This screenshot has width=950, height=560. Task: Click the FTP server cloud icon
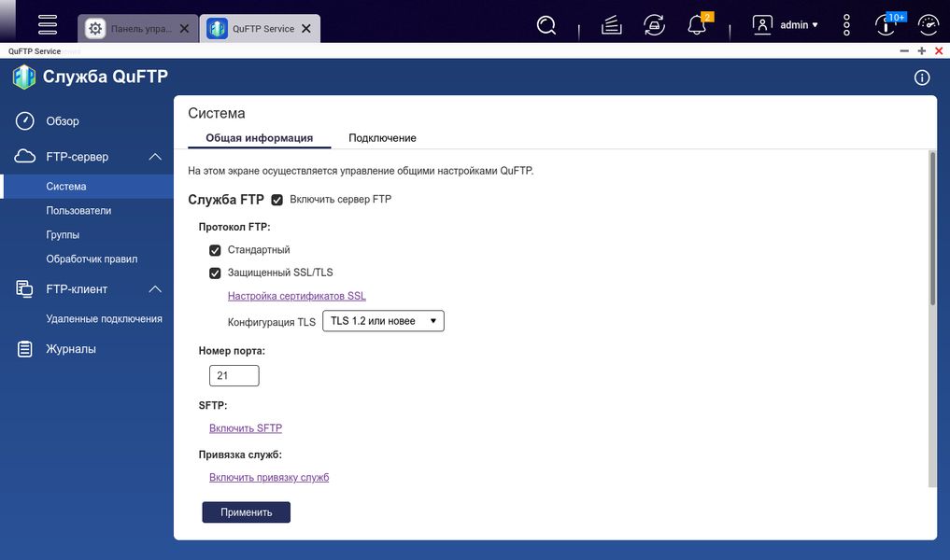pos(25,156)
